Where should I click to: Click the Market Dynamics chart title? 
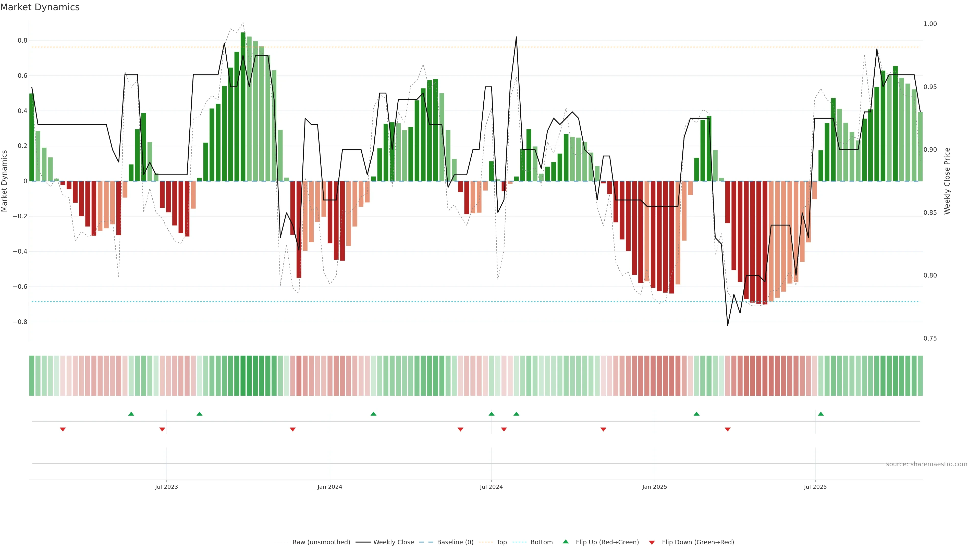pos(40,7)
